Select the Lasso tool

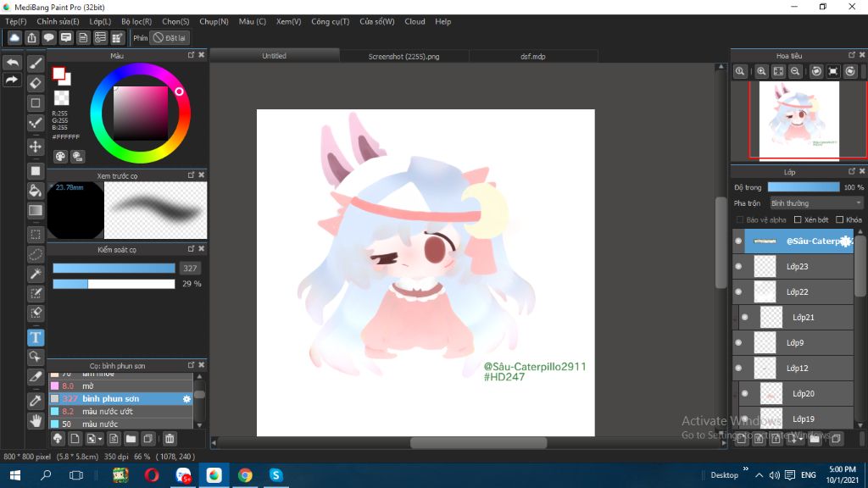(x=36, y=254)
